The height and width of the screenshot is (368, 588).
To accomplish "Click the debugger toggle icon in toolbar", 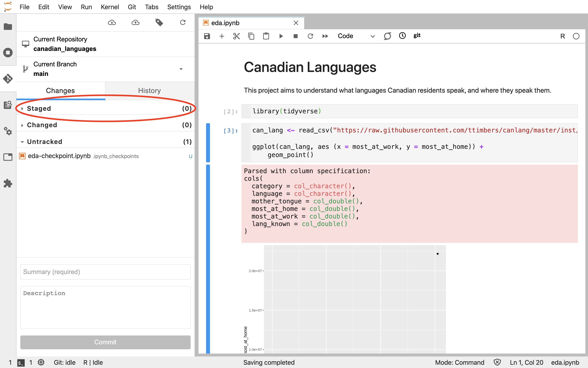I will coord(387,36).
